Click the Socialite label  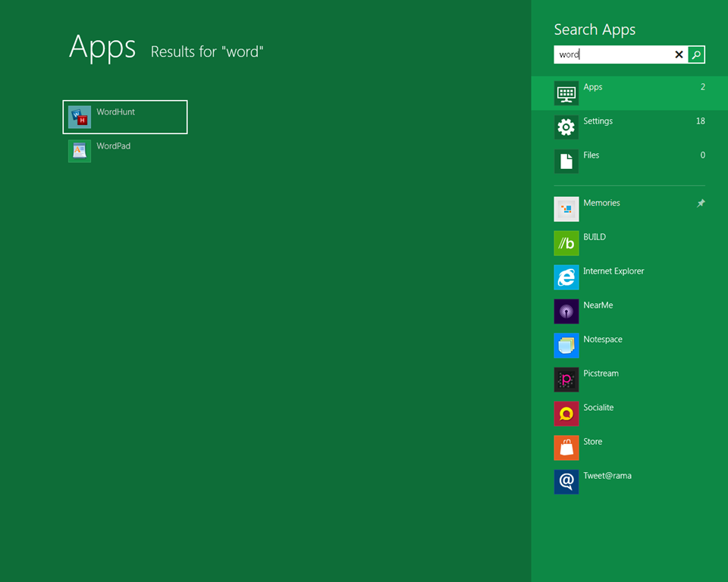[598, 408]
